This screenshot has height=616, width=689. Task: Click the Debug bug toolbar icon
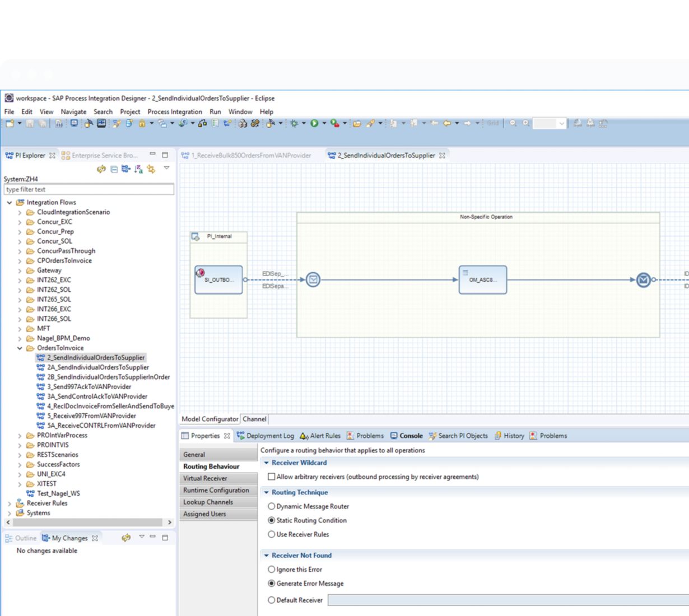pos(294,123)
